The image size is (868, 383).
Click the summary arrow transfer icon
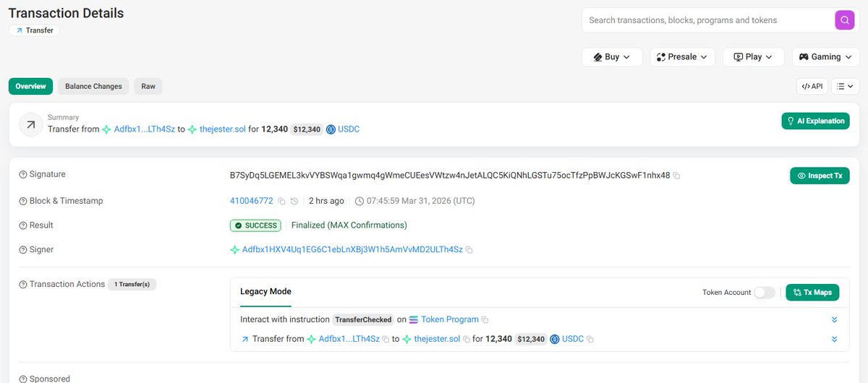point(31,124)
